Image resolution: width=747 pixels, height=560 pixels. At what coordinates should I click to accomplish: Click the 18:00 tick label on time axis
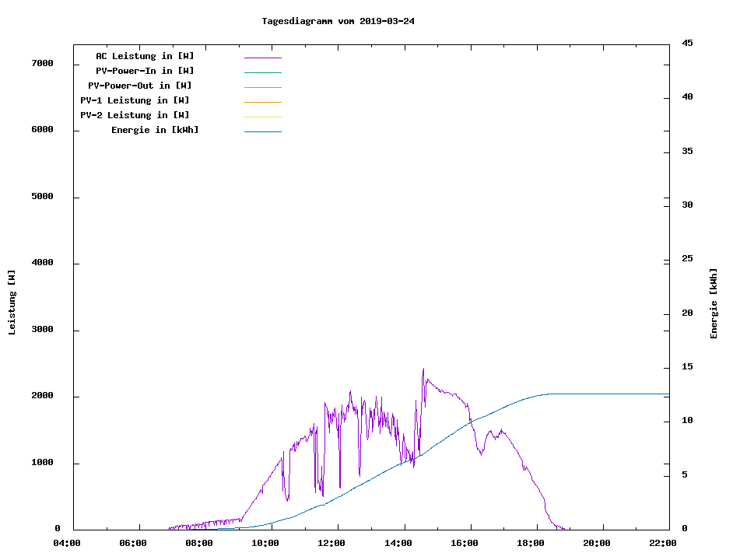pyautogui.click(x=530, y=543)
